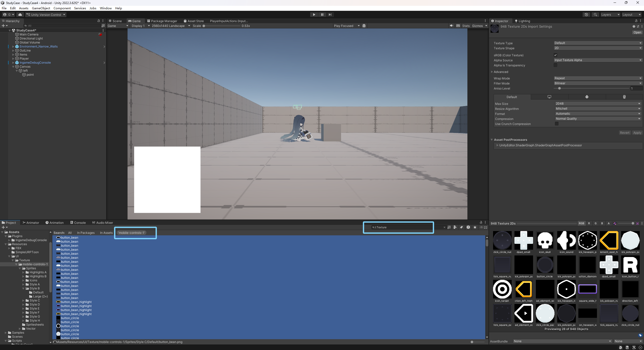Open the Undo History icon
Image resolution: width=644 pixels, height=350 pixels.
click(586, 15)
